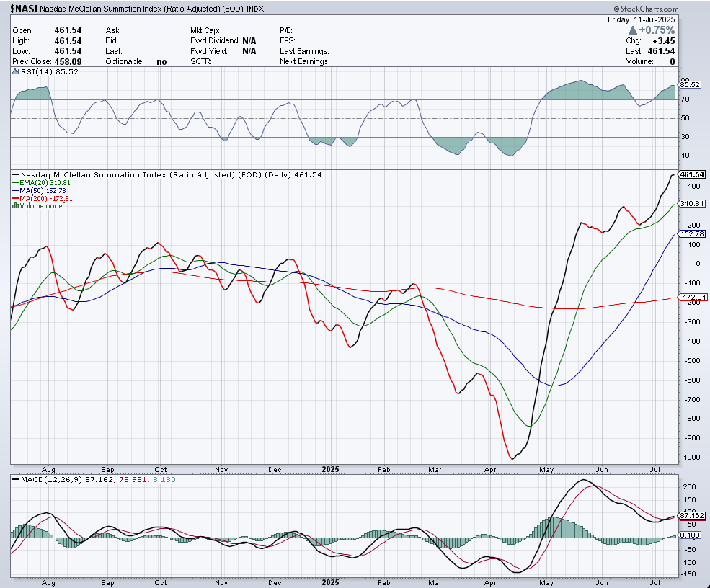Click the Oct label on main chart axis

160,469
